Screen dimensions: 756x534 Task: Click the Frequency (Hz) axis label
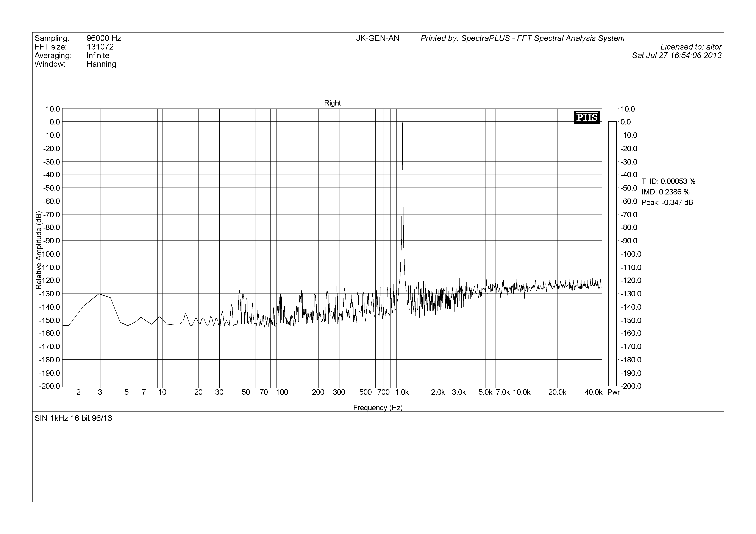(378, 408)
